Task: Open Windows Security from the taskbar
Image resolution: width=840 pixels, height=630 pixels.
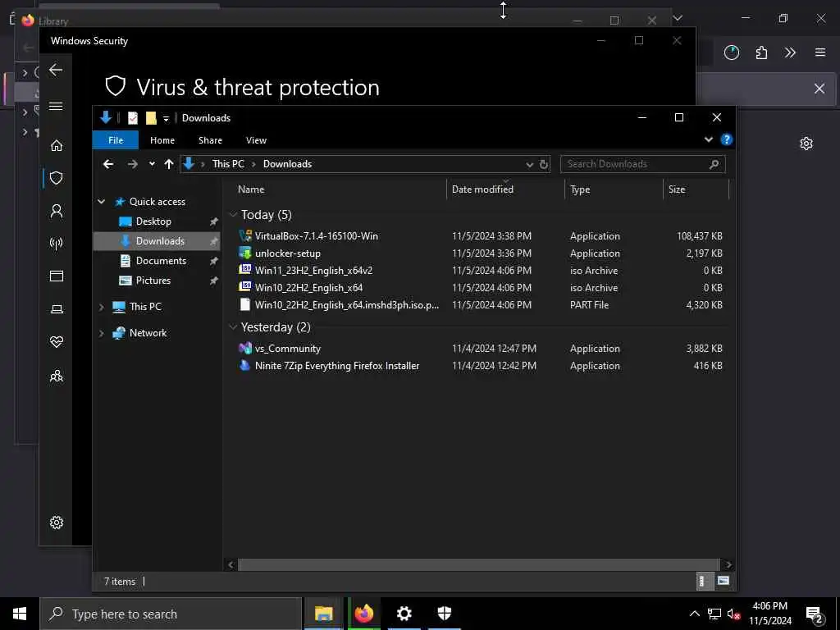Action: point(444,614)
